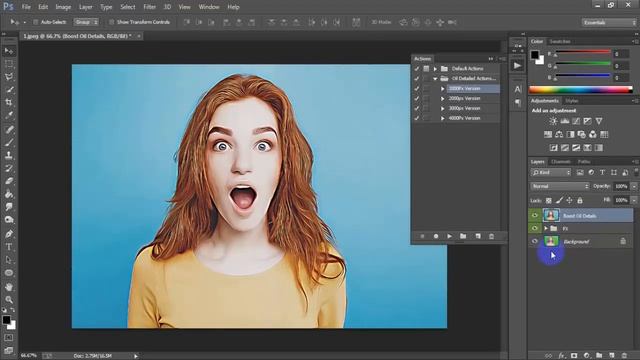Select the Eraser tool

[9, 181]
